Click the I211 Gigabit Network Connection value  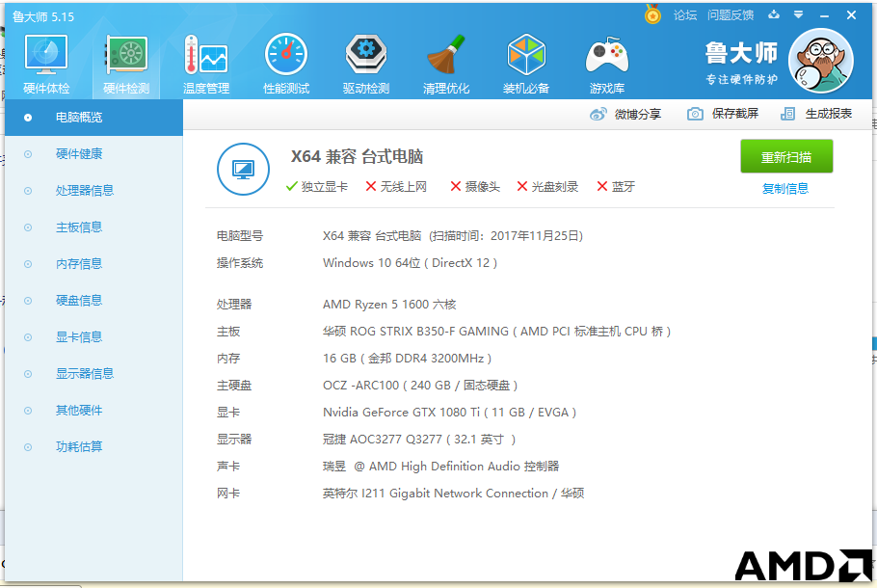[453, 494]
